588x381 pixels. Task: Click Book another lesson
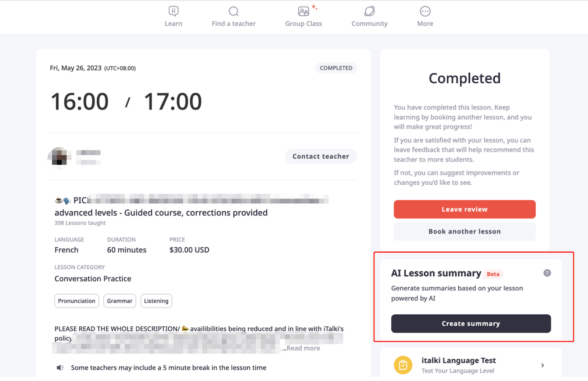pyautogui.click(x=464, y=231)
